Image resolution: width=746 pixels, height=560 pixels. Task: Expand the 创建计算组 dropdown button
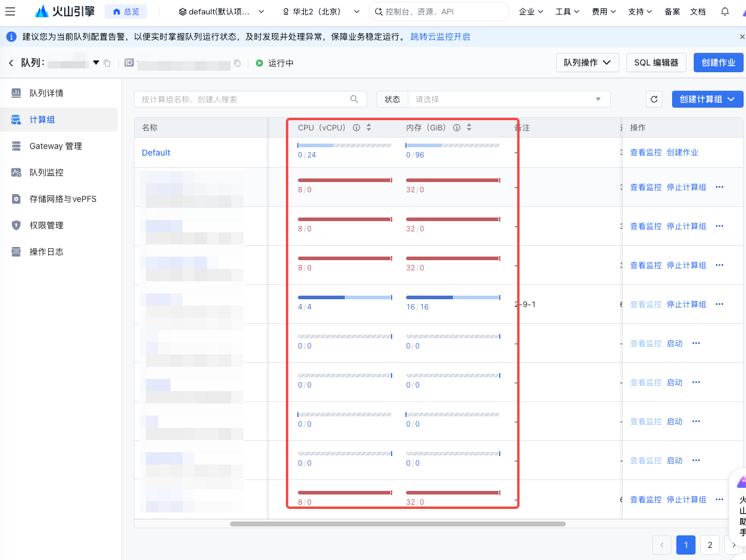(708, 99)
